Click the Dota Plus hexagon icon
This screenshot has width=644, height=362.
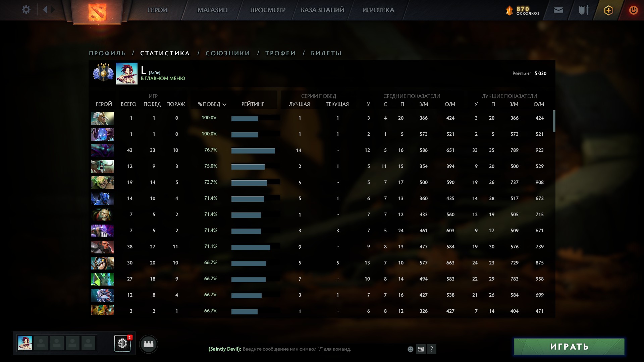[x=608, y=10]
